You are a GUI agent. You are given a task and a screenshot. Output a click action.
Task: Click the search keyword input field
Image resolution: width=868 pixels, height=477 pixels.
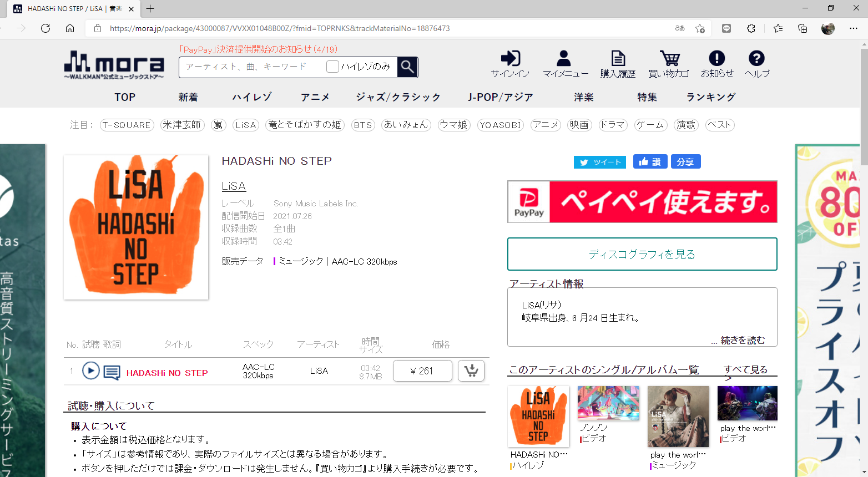click(252, 67)
